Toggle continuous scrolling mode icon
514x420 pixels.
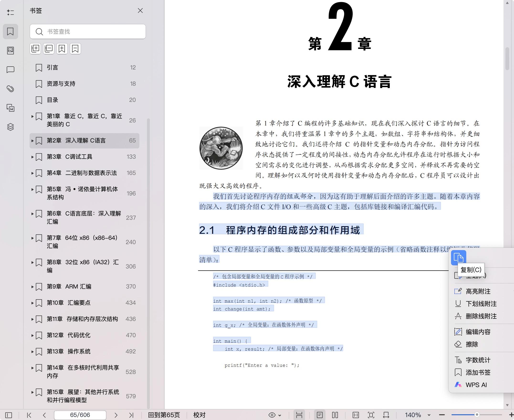tap(299, 415)
